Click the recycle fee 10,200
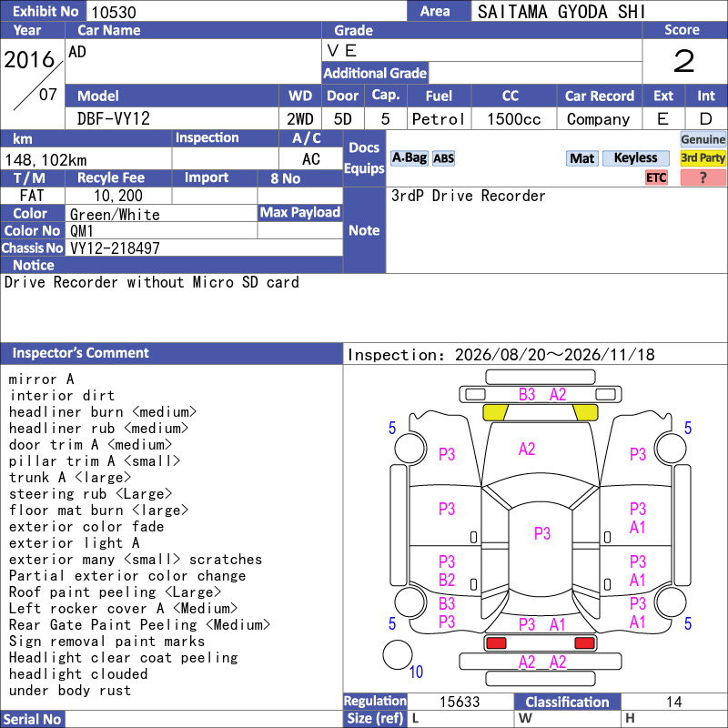The height and width of the screenshot is (728, 728). click(118, 196)
